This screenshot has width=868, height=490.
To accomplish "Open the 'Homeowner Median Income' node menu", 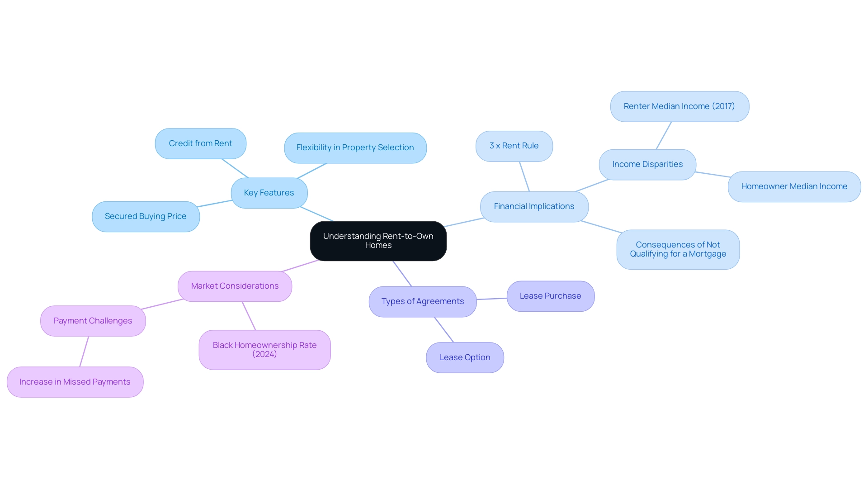I will 794,186.
